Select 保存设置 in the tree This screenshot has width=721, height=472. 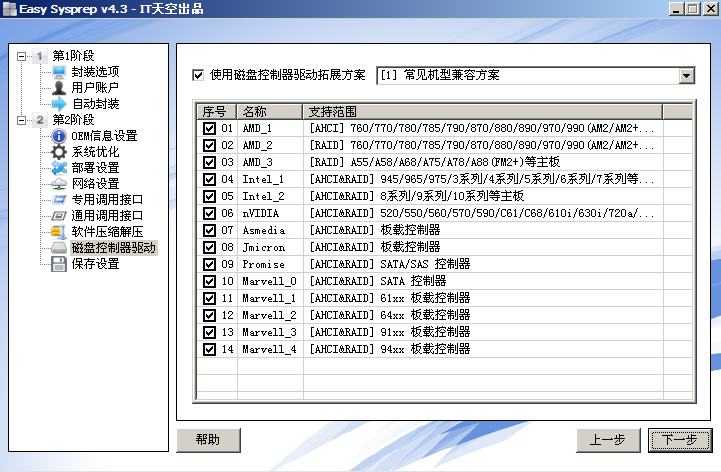click(95, 264)
